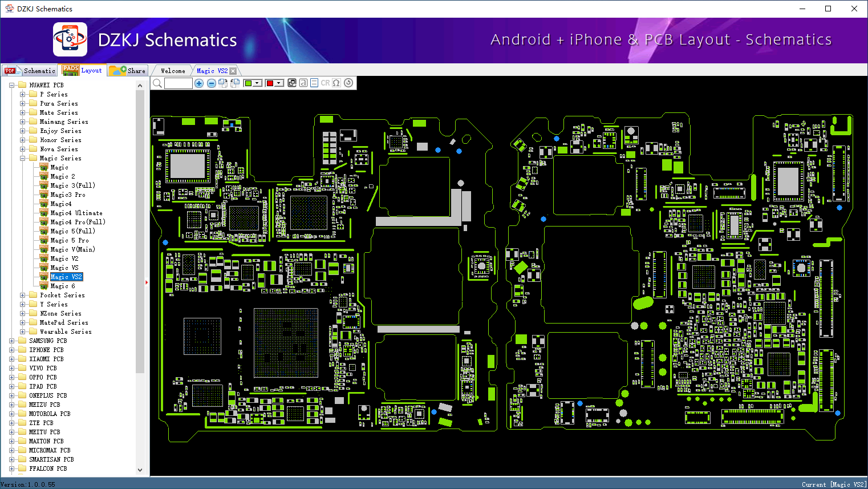Click the folder icon beside XIAOMI PCB
This screenshot has width=868, height=489.
pos(22,359)
